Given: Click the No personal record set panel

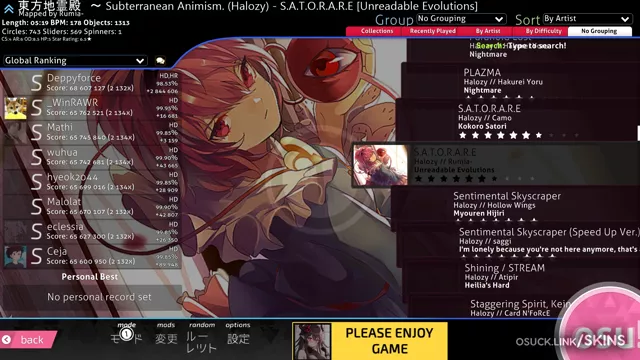Looking at the screenshot, I should coord(92,297).
